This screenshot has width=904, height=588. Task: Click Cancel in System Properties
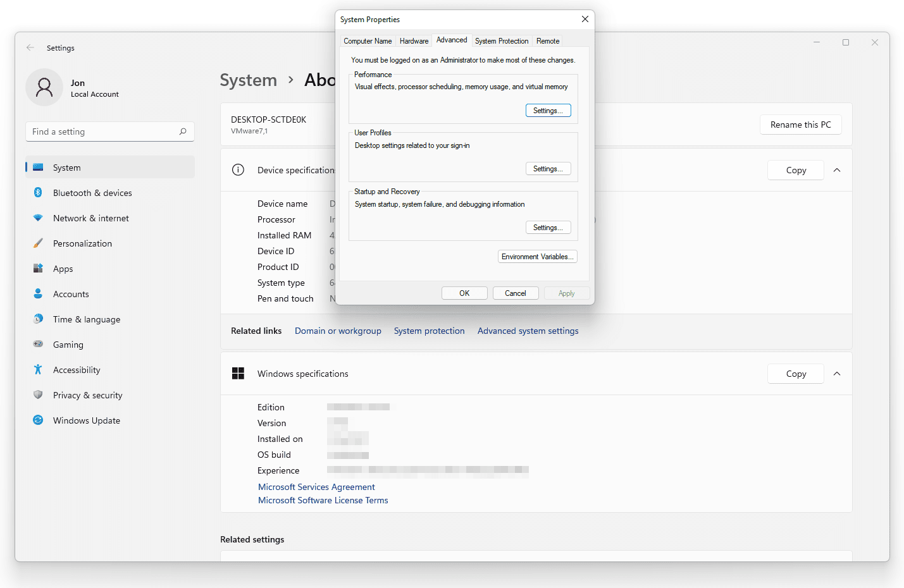516,293
